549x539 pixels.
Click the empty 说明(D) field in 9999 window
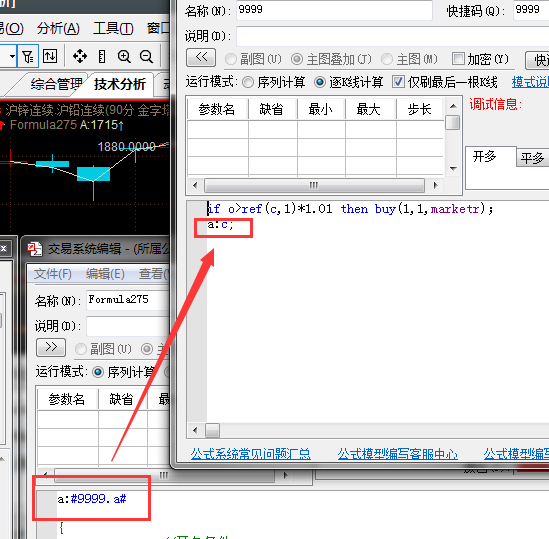pyautogui.click(x=392, y=36)
